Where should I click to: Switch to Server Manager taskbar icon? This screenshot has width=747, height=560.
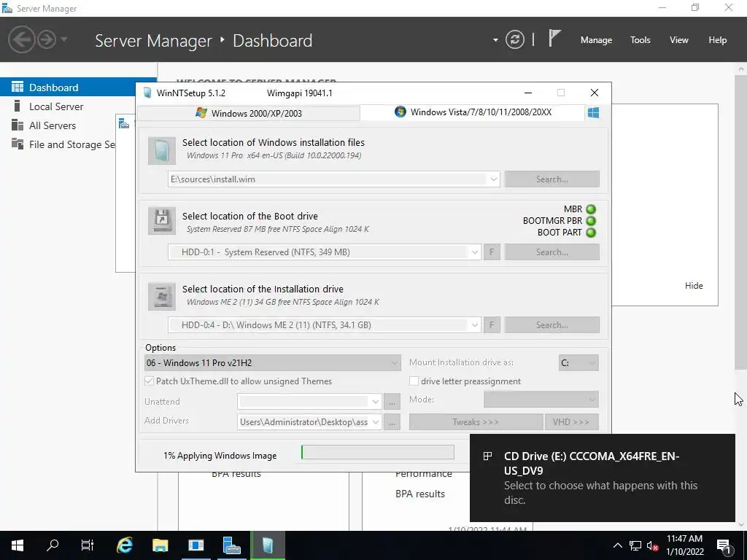point(231,545)
